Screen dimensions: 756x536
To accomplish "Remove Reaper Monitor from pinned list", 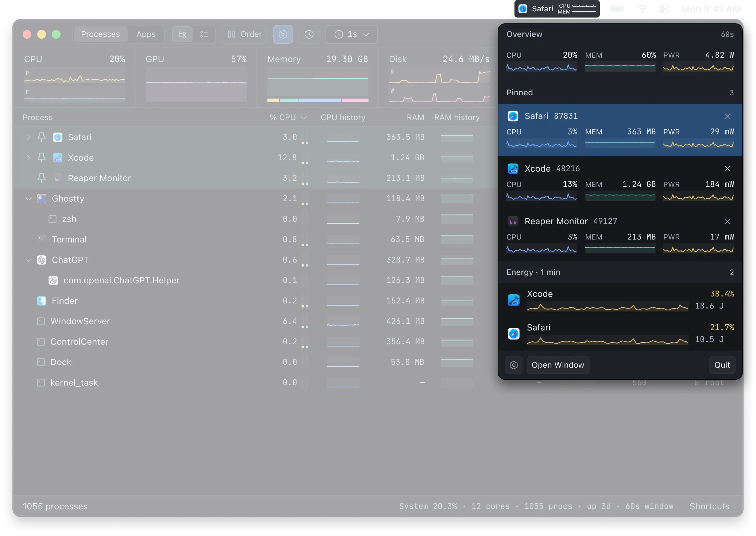I will (728, 221).
